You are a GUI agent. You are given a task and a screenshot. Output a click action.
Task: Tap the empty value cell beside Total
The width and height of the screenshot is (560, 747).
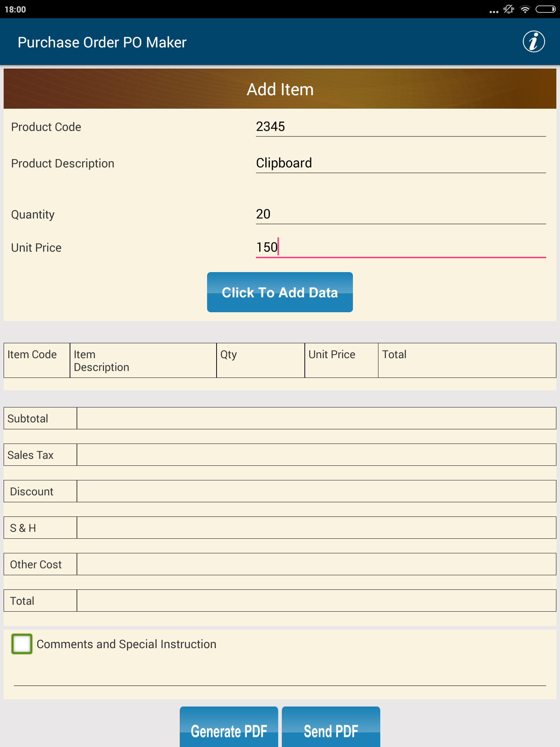(x=316, y=601)
